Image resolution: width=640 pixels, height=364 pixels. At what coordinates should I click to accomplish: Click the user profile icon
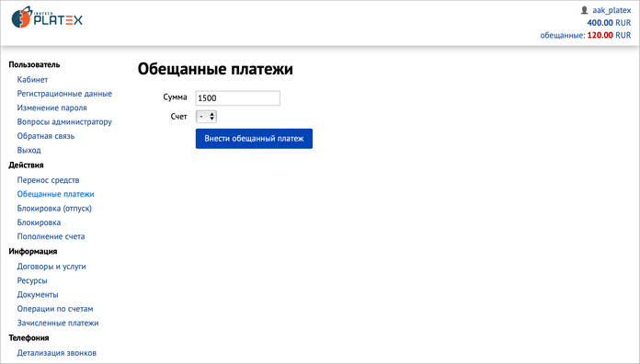click(x=584, y=10)
